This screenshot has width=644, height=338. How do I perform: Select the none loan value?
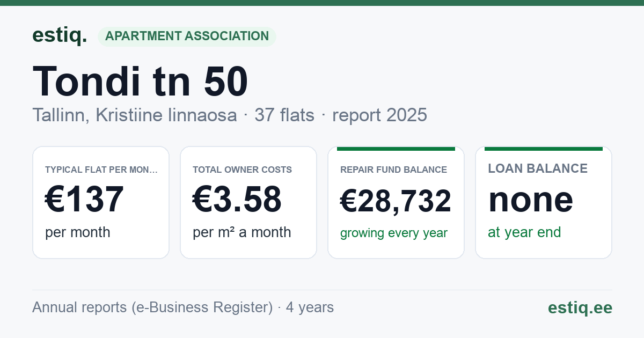coord(530,200)
